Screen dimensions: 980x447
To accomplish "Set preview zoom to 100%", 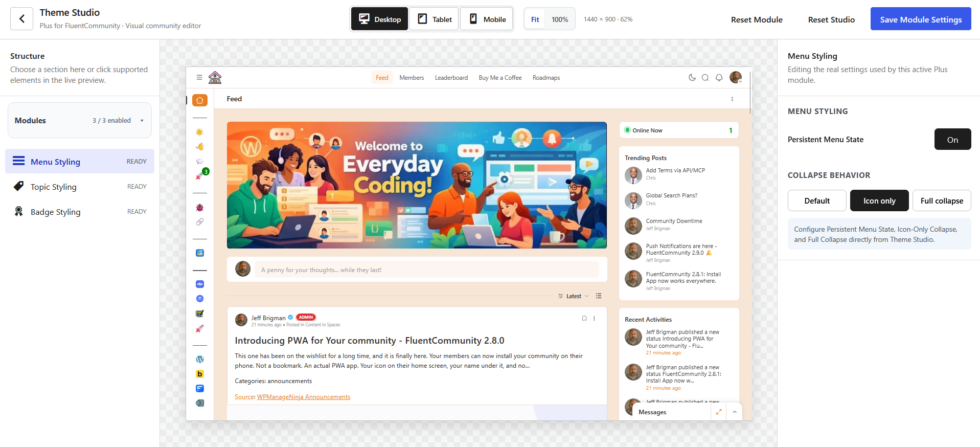I will coord(560,19).
